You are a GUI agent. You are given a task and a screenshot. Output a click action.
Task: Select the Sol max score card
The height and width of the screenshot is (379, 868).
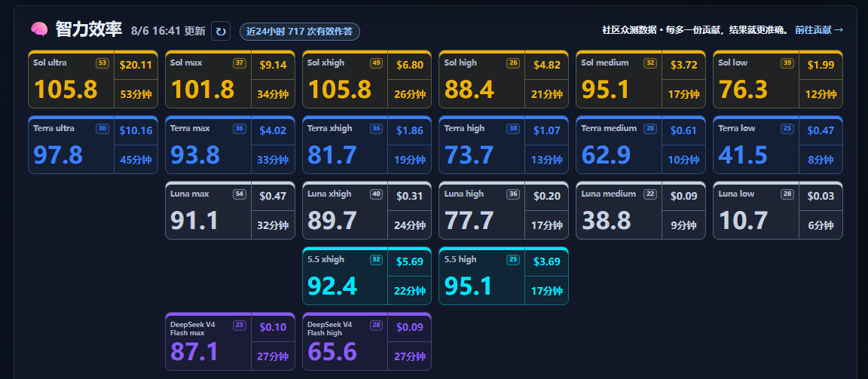tap(231, 79)
